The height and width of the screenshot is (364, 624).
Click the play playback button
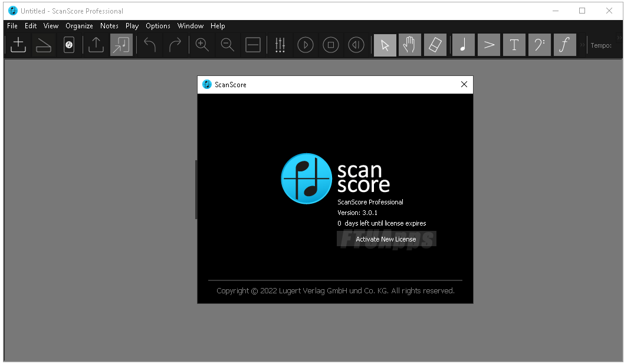(306, 45)
